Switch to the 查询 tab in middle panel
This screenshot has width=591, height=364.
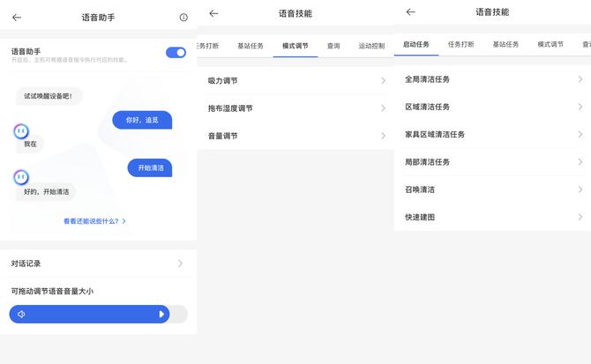point(333,46)
